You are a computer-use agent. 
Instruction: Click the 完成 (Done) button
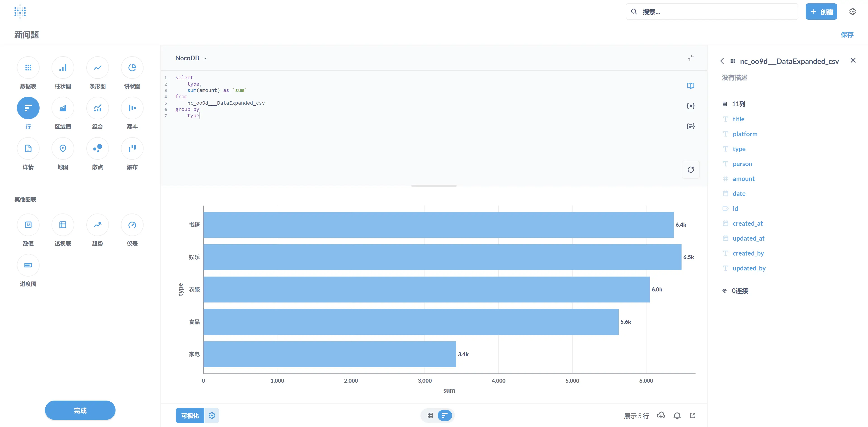80,411
